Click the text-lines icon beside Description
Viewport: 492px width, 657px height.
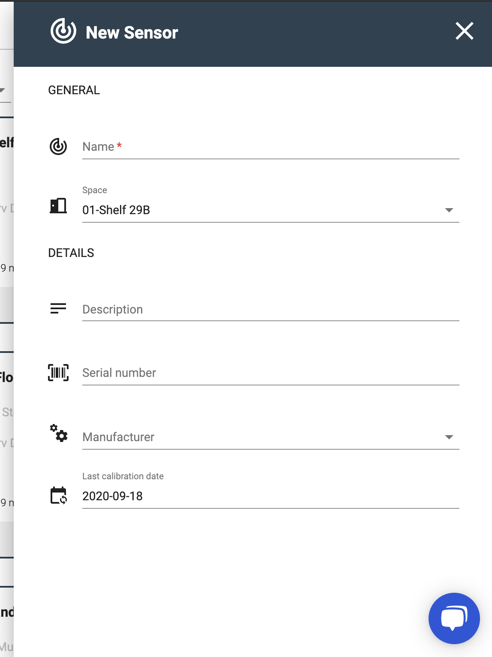click(x=58, y=308)
